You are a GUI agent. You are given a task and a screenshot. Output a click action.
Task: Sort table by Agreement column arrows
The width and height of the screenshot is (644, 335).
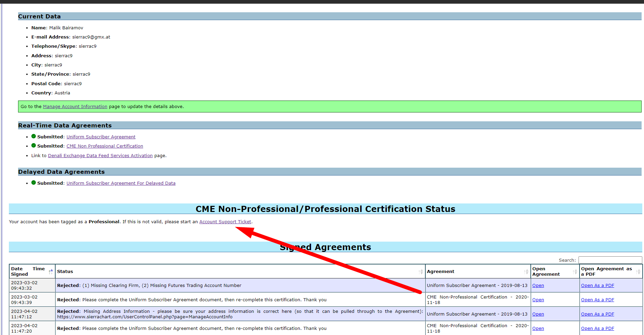(x=526, y=272)
